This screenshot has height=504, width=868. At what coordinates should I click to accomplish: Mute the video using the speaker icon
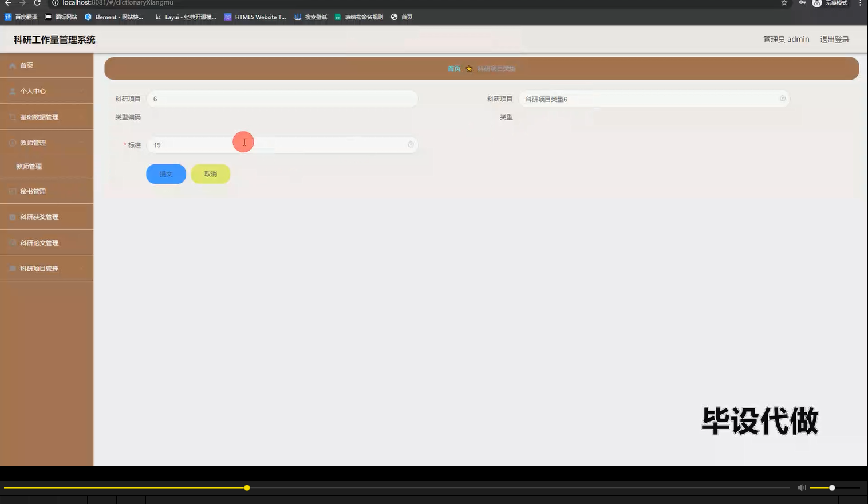[802, 487]
